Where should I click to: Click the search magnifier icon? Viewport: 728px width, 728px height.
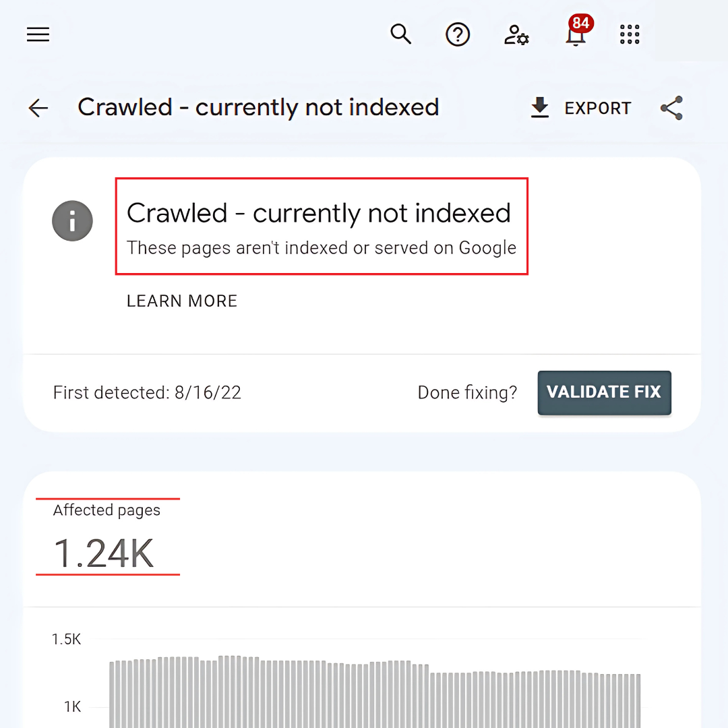[x=401, y=34]
